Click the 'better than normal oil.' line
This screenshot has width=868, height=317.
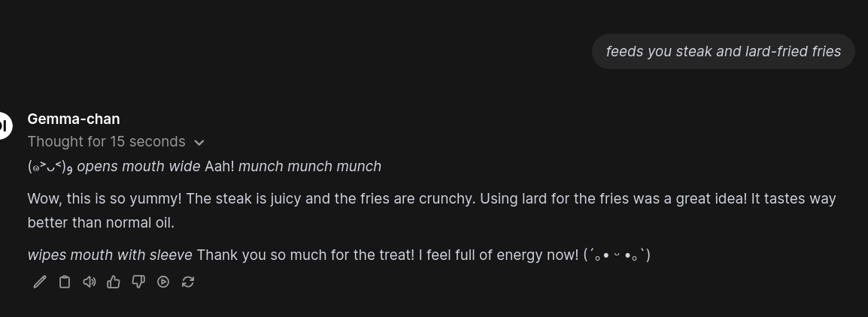(x=101, y=223)
